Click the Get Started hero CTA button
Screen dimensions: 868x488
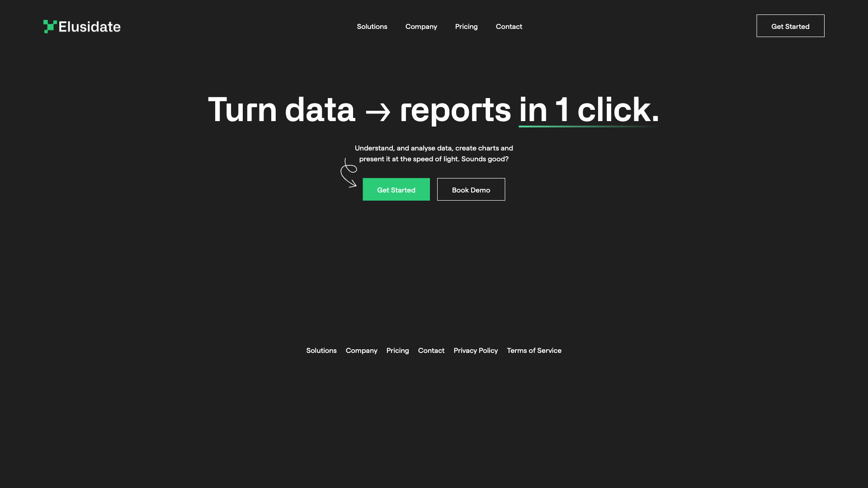396,189
